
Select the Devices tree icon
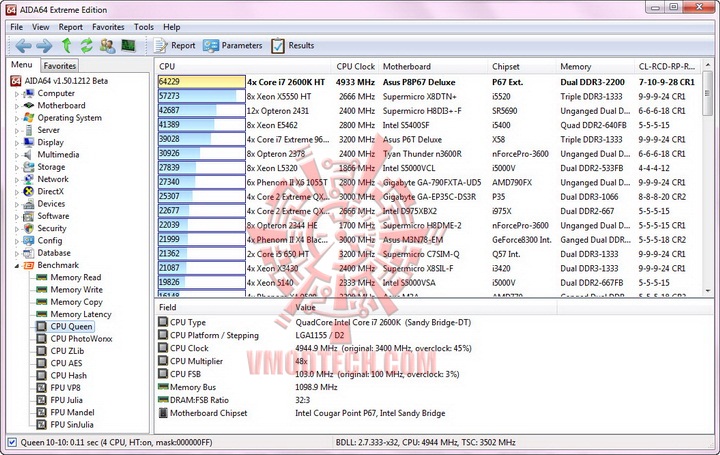29,204
